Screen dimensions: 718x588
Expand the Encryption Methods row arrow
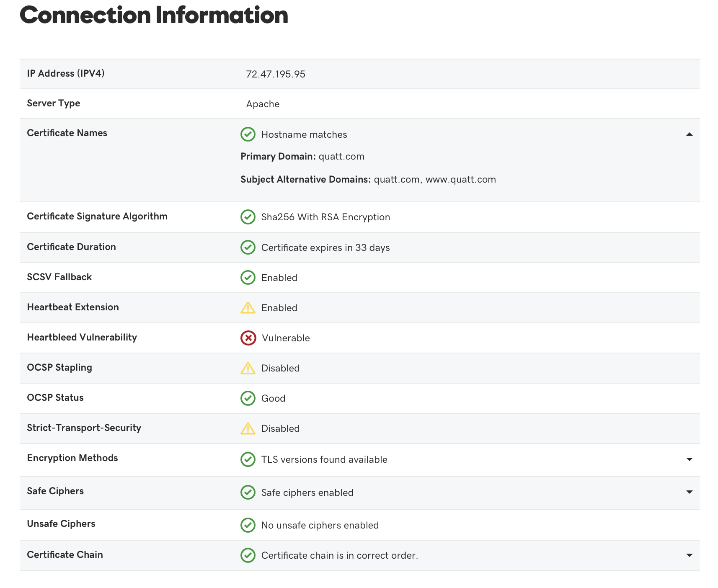(689, 459)
